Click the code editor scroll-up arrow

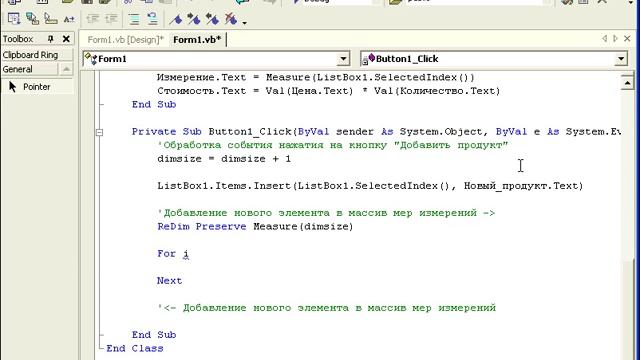click(627, 83)
